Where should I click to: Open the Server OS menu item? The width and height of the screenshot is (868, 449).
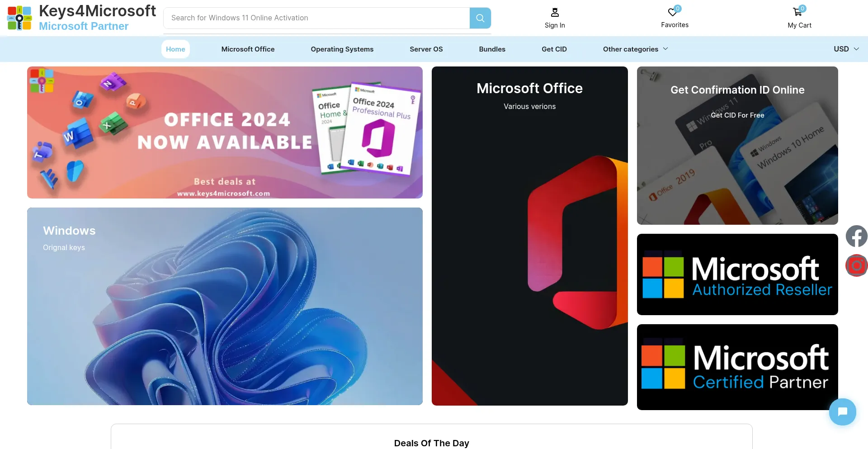pyautogui.click(x=426, y=49)
